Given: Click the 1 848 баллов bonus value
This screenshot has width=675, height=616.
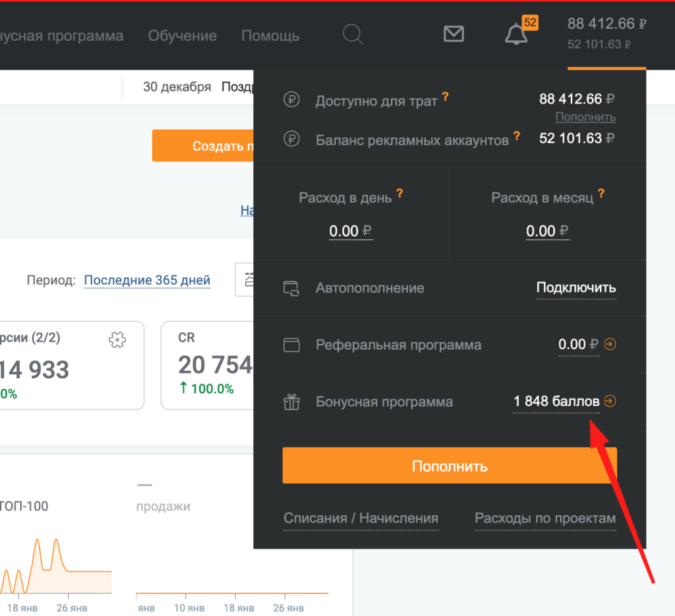Looking at the screenshot, I should pyautogui.click(x=556, y=401).
